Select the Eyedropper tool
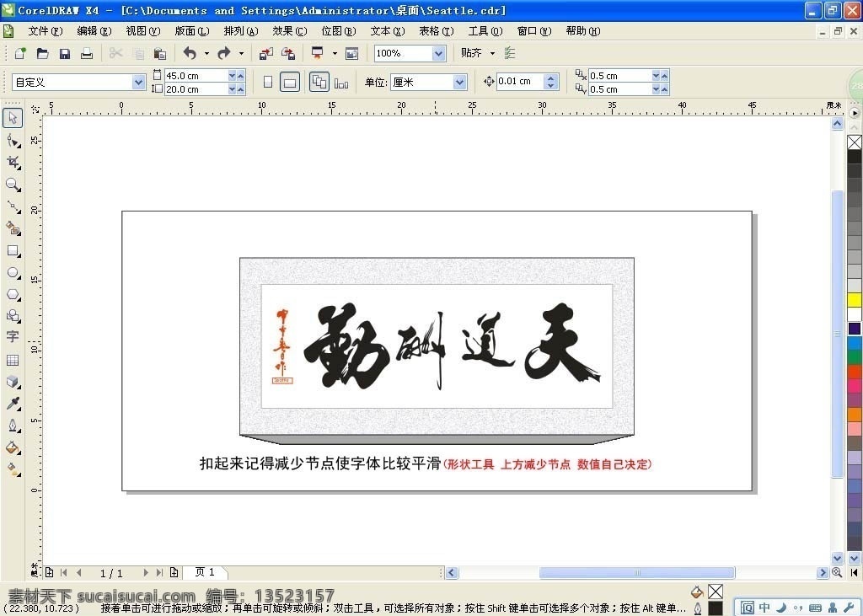The image size is (863, 616). click(13, 404)
